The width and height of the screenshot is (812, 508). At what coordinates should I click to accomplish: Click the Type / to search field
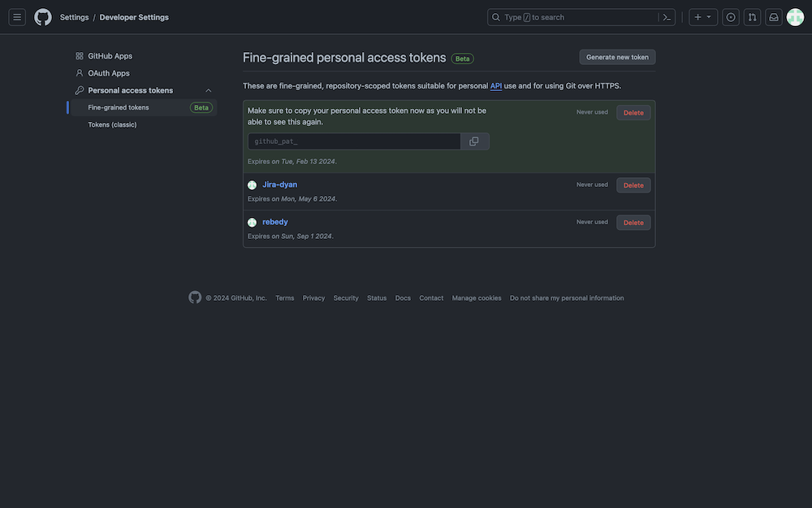point(581,17)
